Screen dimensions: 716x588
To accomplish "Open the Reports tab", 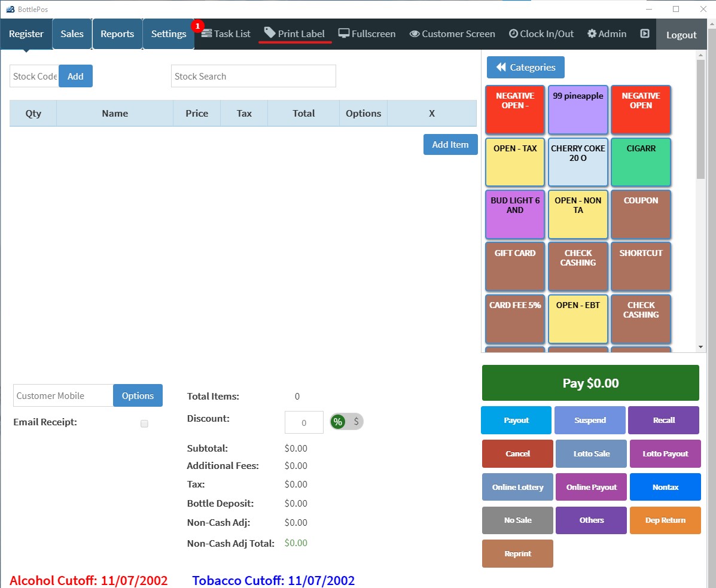I will click(x=117, y=34).
